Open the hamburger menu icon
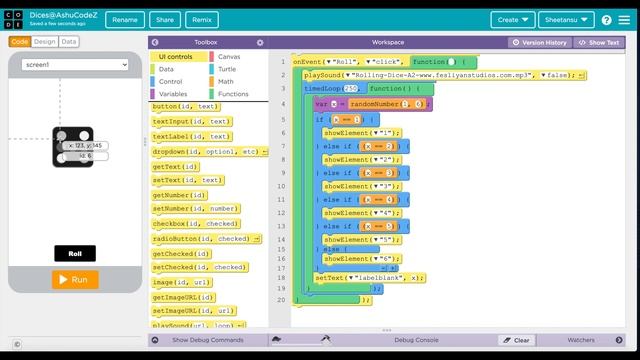 [x=624, y=20]
